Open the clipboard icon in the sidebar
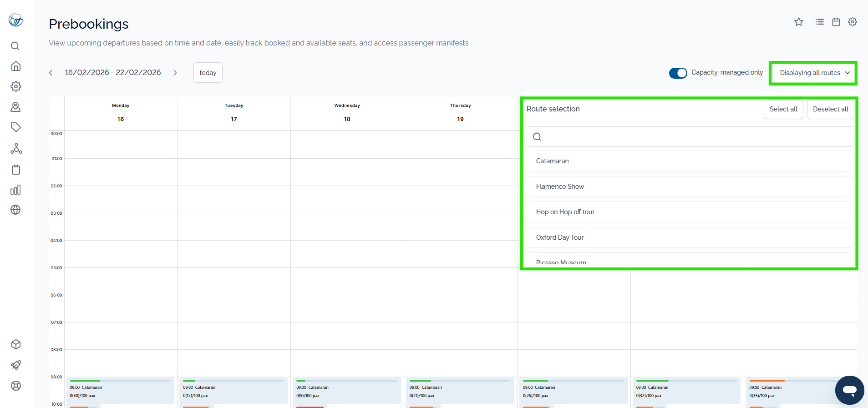This screenshot has width=868, height=408. point(16,170)
